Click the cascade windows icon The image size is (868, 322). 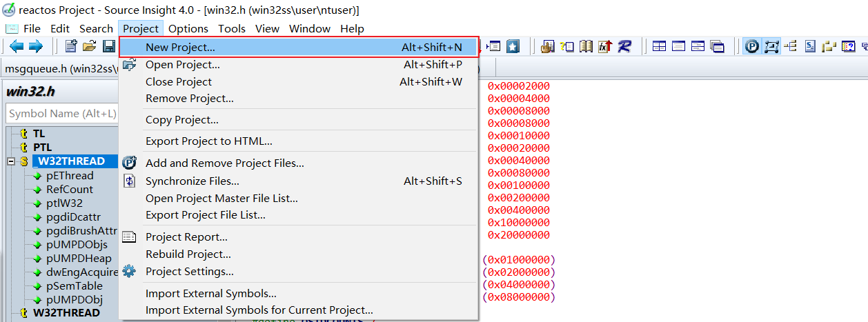(x=718, y=46)
